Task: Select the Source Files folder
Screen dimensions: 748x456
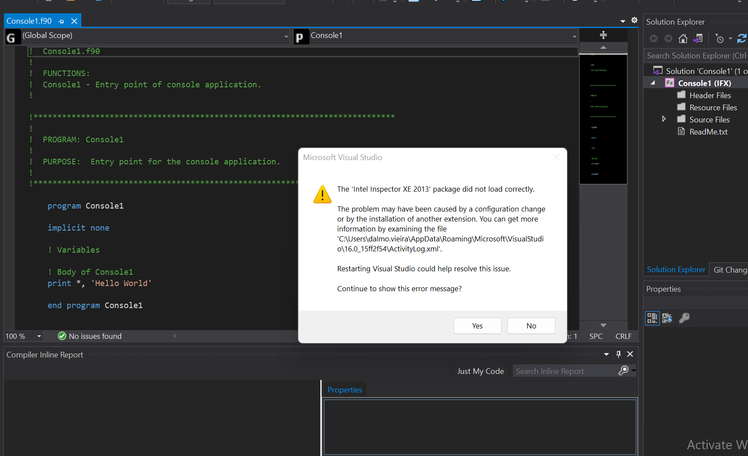Action: [709, 120]
